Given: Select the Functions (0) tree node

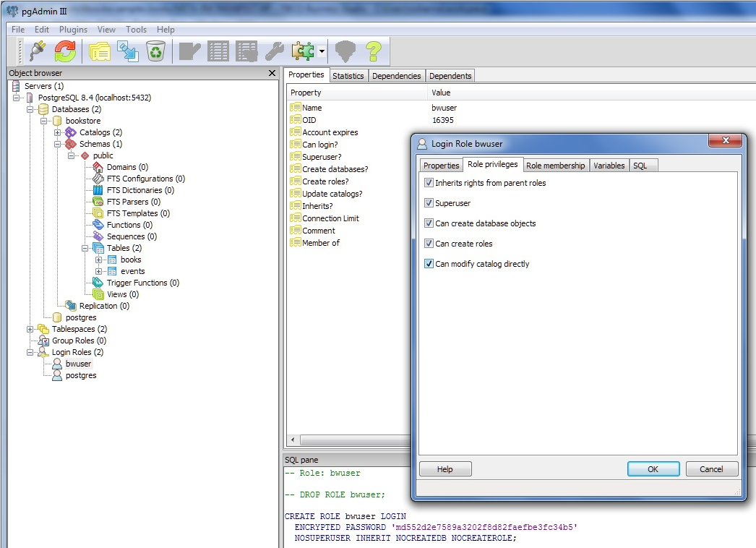Looking at the screenshot, I should pos(129,225).
